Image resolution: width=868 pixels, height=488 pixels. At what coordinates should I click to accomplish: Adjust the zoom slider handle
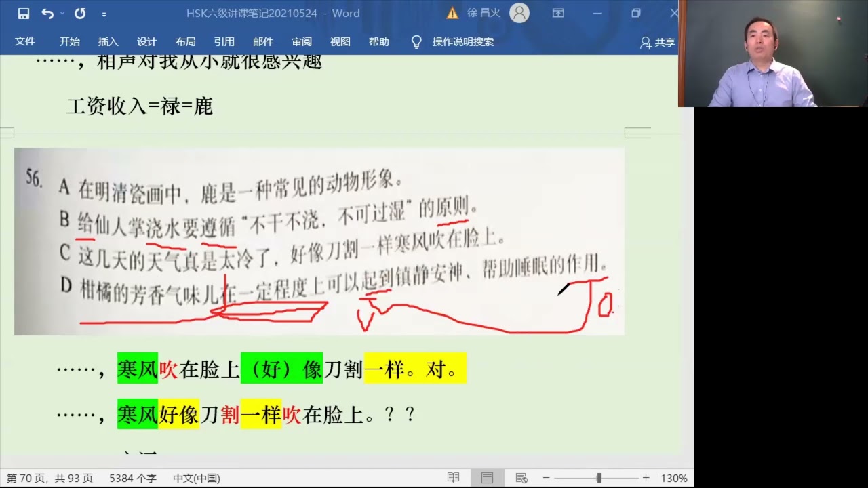point(599,478)
